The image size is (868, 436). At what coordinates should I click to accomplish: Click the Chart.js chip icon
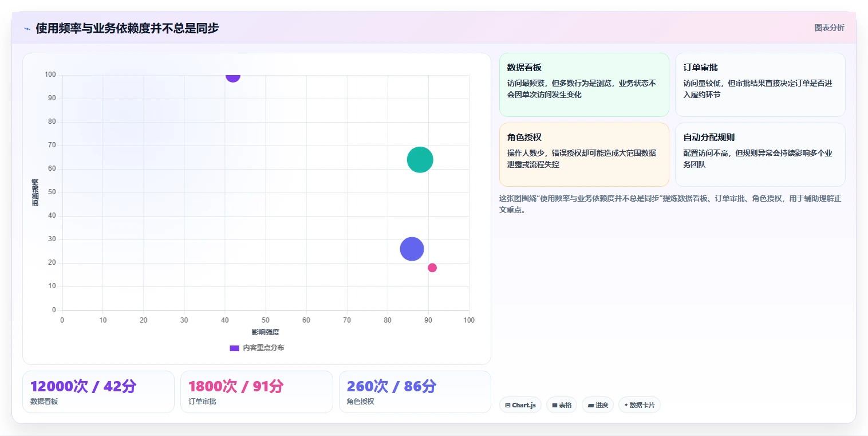click(508, 405)
